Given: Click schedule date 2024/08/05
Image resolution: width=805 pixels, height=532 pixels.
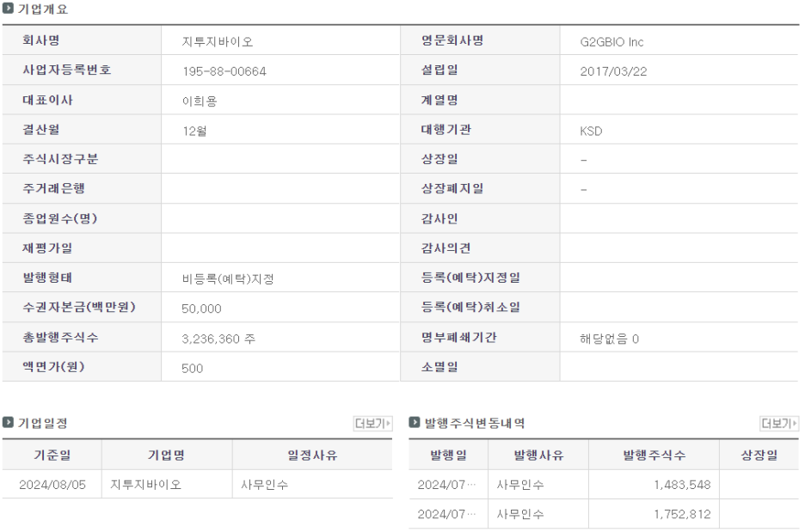Looking at the screenshot, I should (52, 485).
